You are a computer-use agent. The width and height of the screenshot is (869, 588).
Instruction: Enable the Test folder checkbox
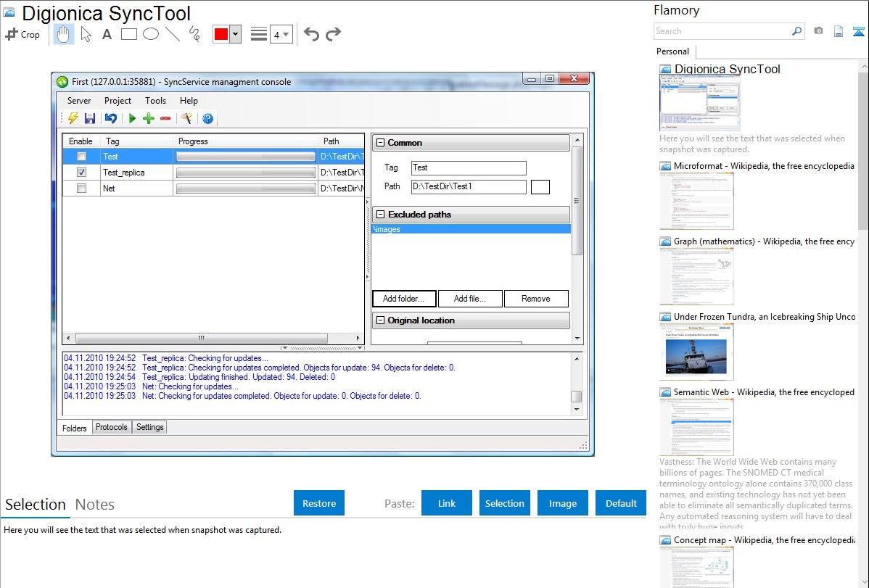(81, 157)
